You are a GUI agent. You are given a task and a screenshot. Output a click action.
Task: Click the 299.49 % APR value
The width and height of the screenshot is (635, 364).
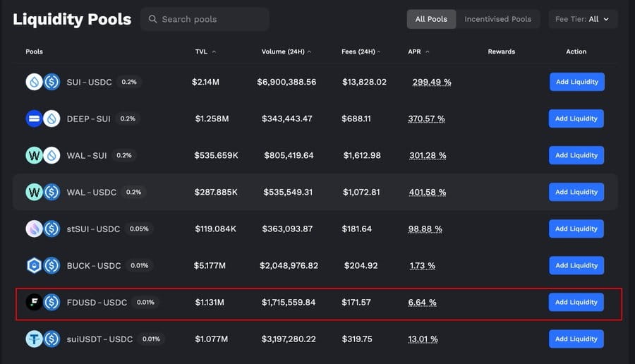(x=432, y=82)
